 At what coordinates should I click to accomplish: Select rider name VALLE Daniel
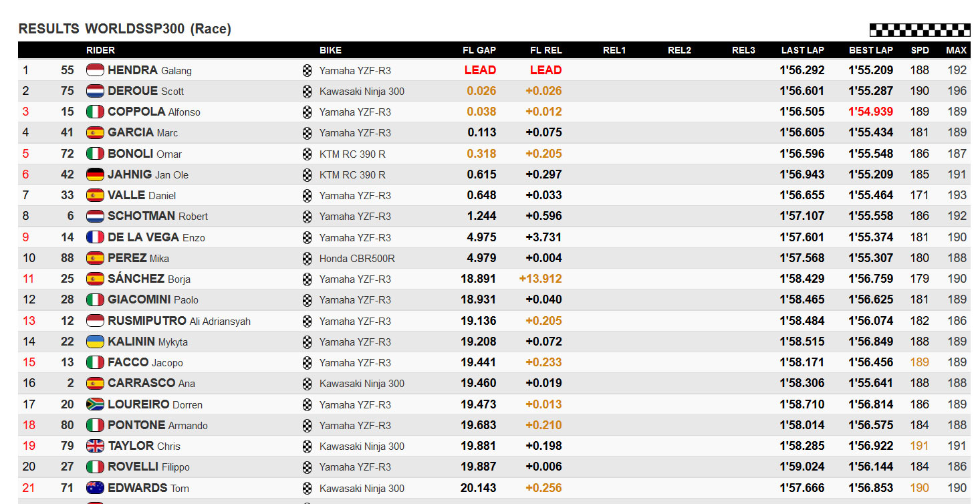tap(141, 195)
